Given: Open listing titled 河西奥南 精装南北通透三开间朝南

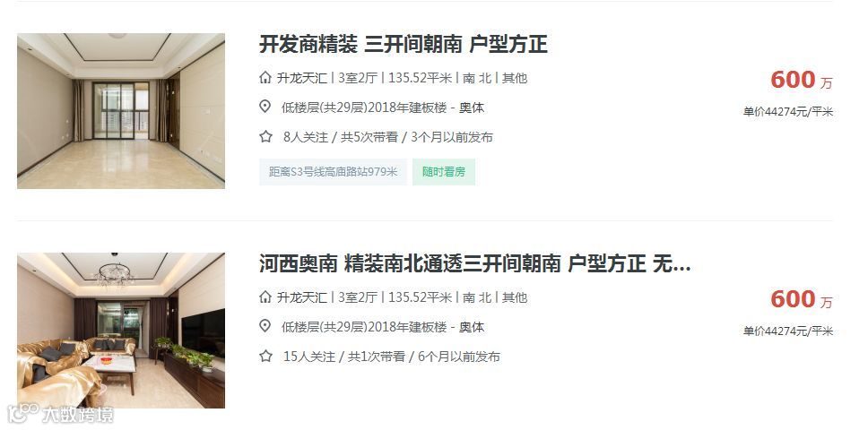Looking at the screenshot, I should pyautogui.click(x=474, y=264).
